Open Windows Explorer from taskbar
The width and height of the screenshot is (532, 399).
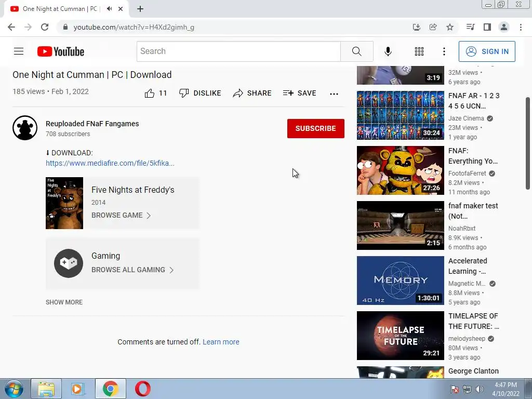click(x=46, y=389)
